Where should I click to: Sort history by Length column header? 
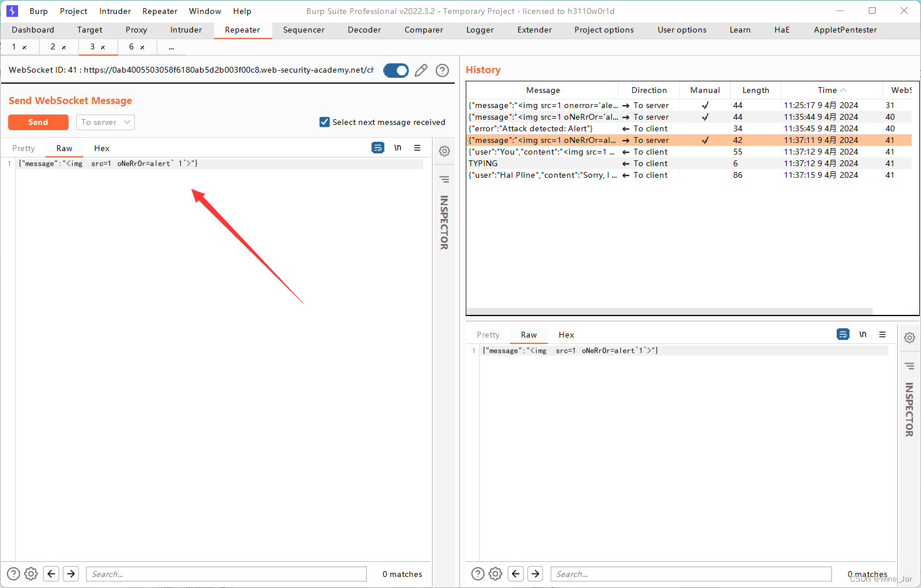tap(756, 90)
